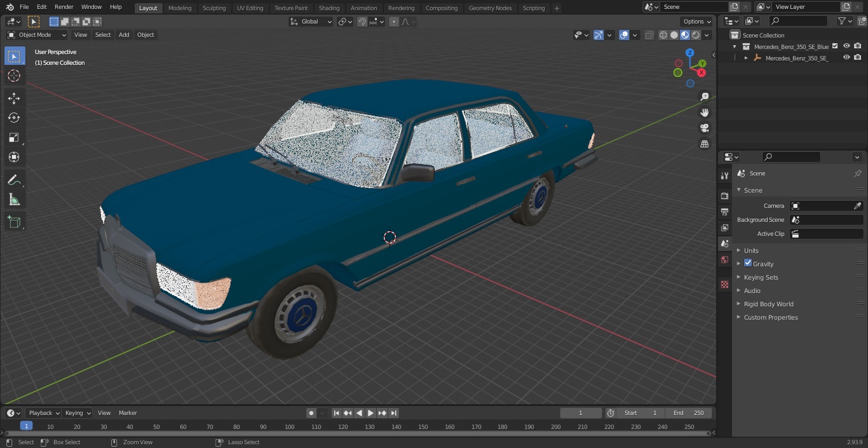Screen dimensions: 868x448
Task: Open the Tool properties tab
Action: [724, 175]
